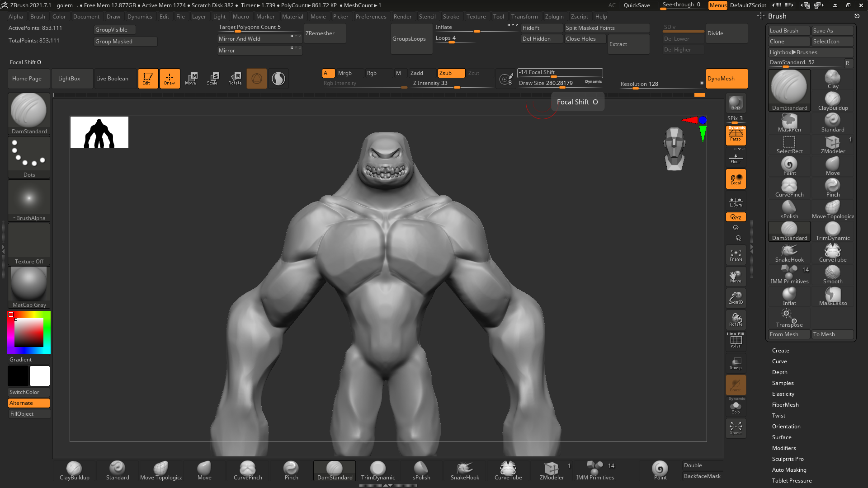Viewport: 868px width, 488px height.
Task: Click the golem silhouette thumbnail
Action: click(x=99, y=132)
